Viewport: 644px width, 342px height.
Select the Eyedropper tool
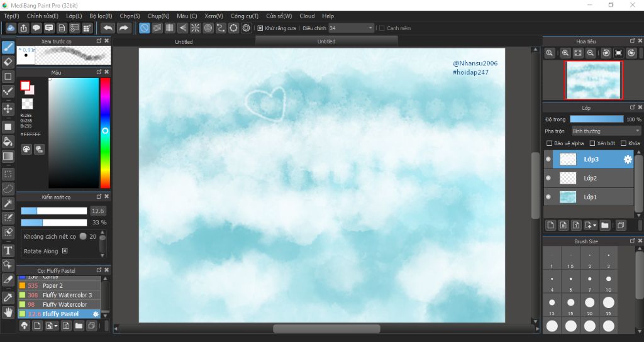[8, 297]
